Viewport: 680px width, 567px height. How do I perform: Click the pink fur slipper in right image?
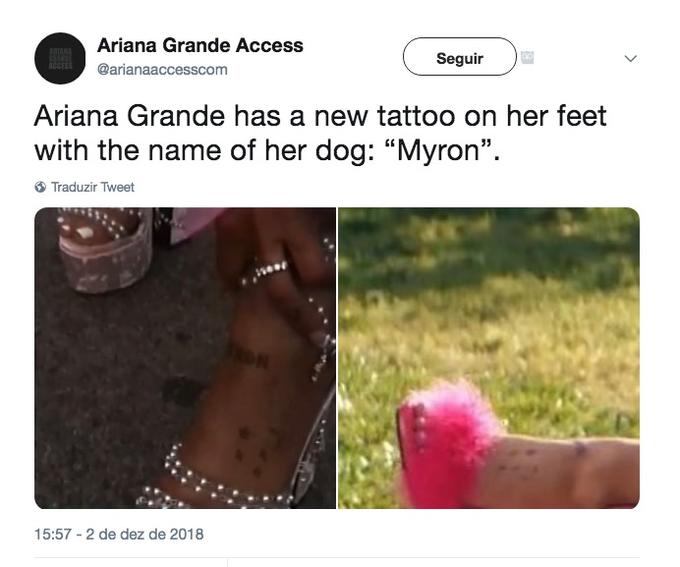447,442
